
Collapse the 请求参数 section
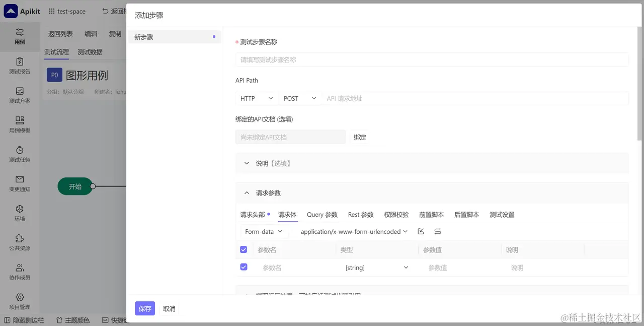pyautogui.click(x=432, y=193)
